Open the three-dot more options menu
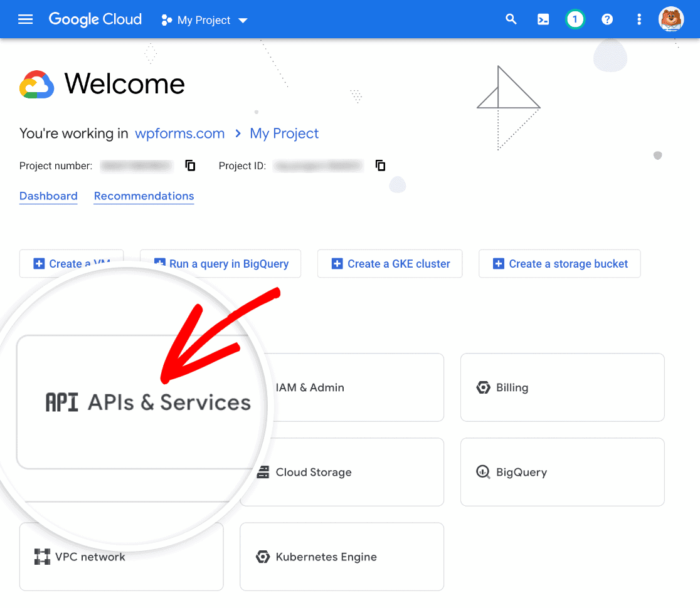Screen dimensions: 700x608 click(x=639, y=19)
